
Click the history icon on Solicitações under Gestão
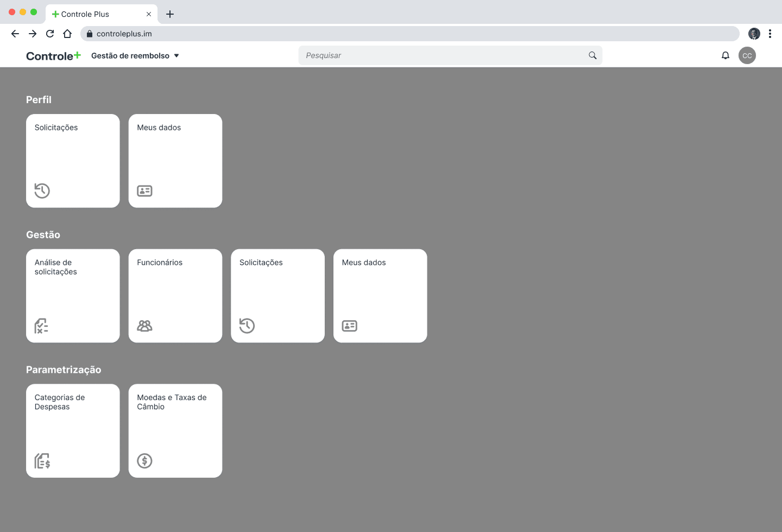click(x=247, y=326)
